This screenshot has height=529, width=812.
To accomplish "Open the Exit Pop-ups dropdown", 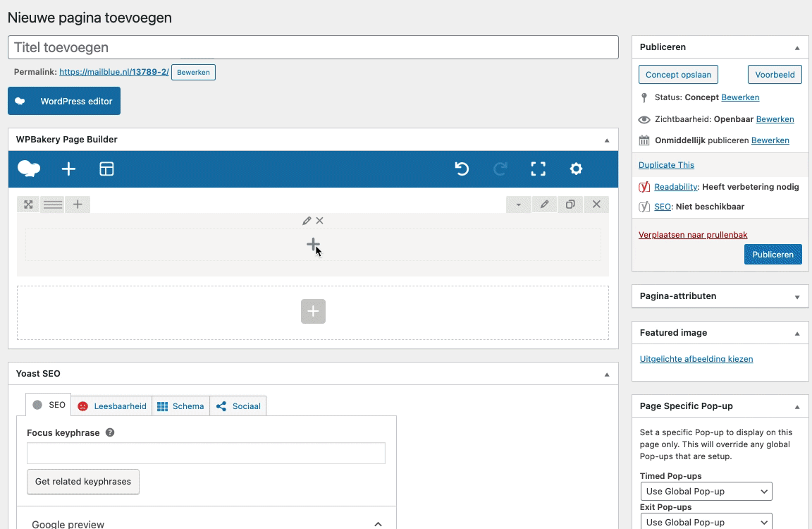I will point(706,521).
